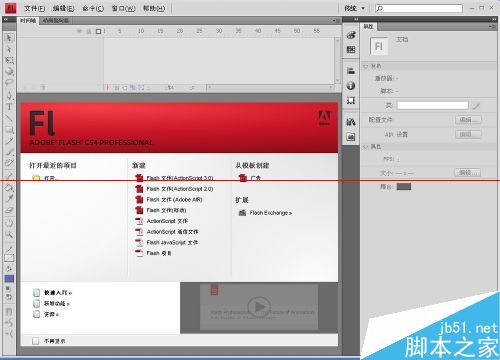Collapse the right panel dock to icons
The width and height of the screenshot is (500, 360).
click(494, 19)
